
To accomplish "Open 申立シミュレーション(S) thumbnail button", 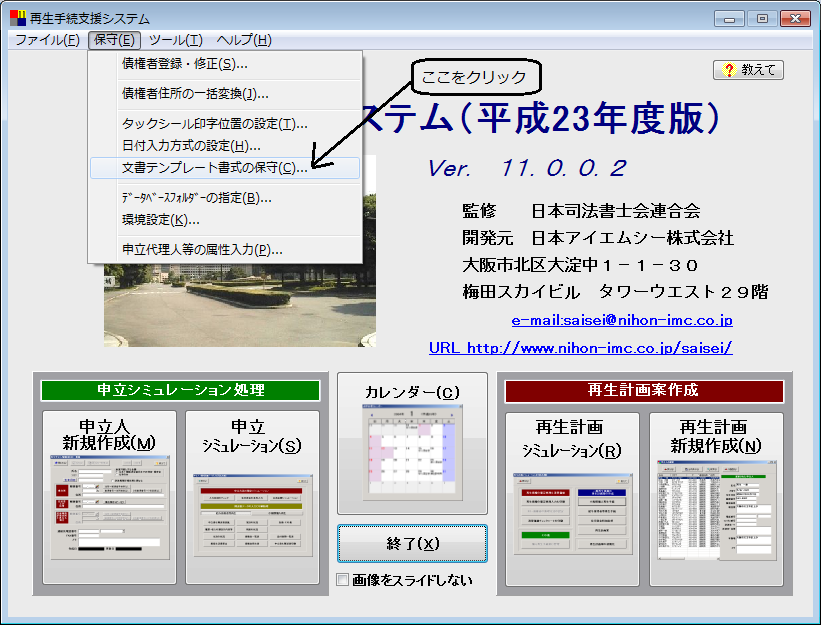I will point(252,497).
